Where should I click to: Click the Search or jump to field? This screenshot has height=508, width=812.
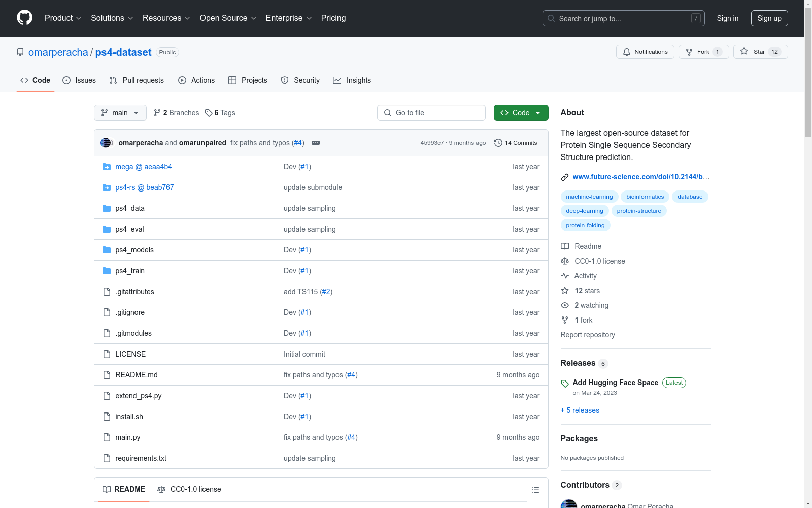(x=624, y=18)
